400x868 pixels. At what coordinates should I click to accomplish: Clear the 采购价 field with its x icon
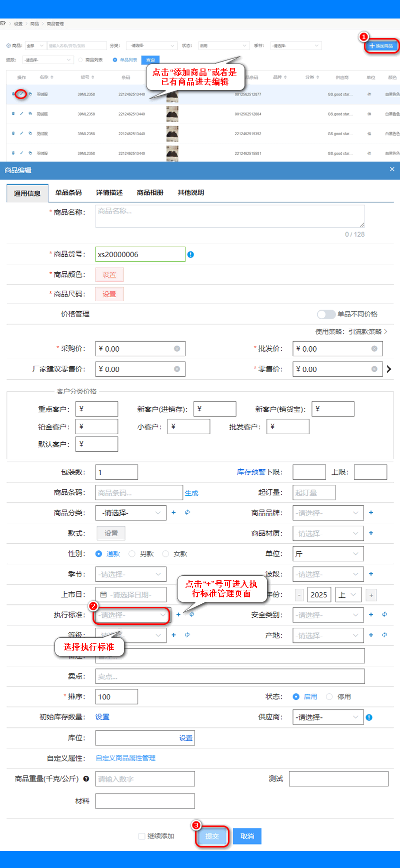pos(177,349)
